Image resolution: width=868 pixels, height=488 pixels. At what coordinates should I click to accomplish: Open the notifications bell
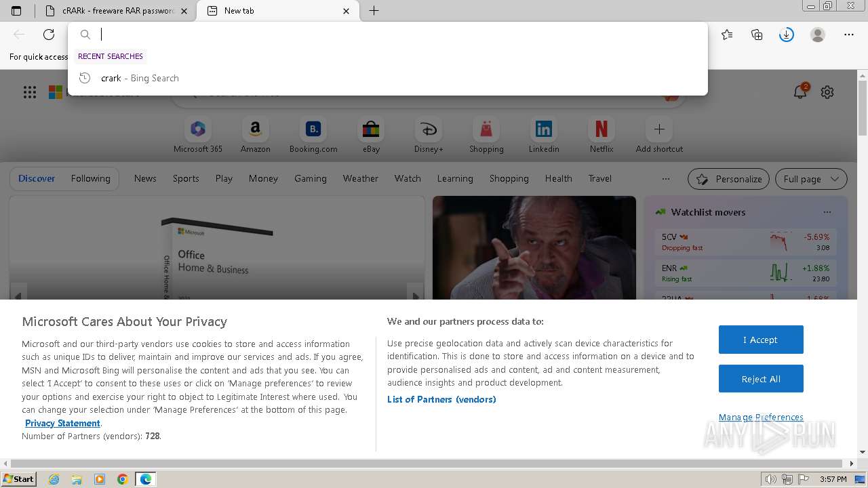pos(800,92)
